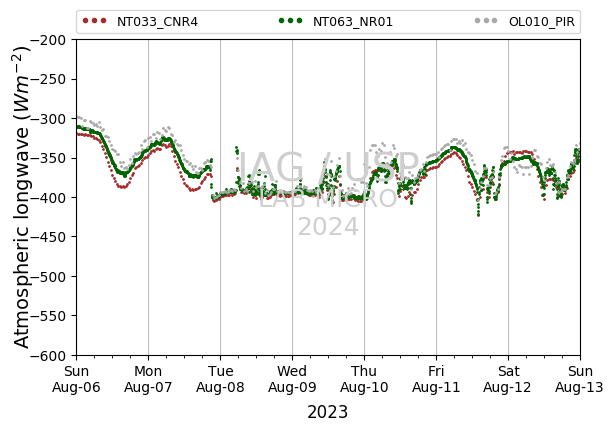Click the Fri Aug-11 date label
The width and height of the screenshot is (615, 432).
pyautogui.click(x=436, y=379)
